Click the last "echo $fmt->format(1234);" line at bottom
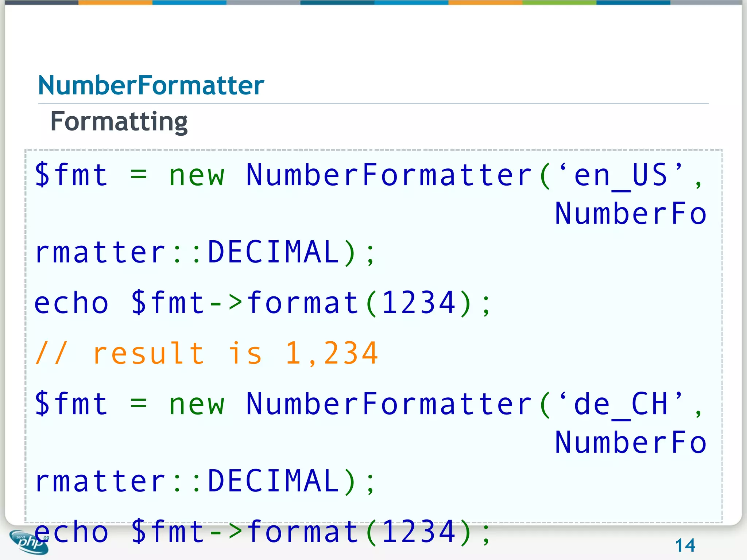The image size is (747, 560). point(263,532)
